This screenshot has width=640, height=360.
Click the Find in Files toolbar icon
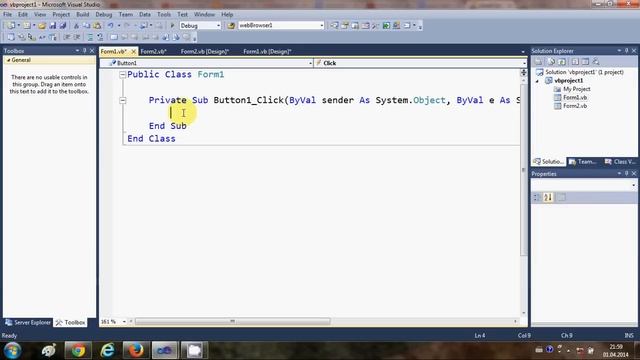pos(231,25)
